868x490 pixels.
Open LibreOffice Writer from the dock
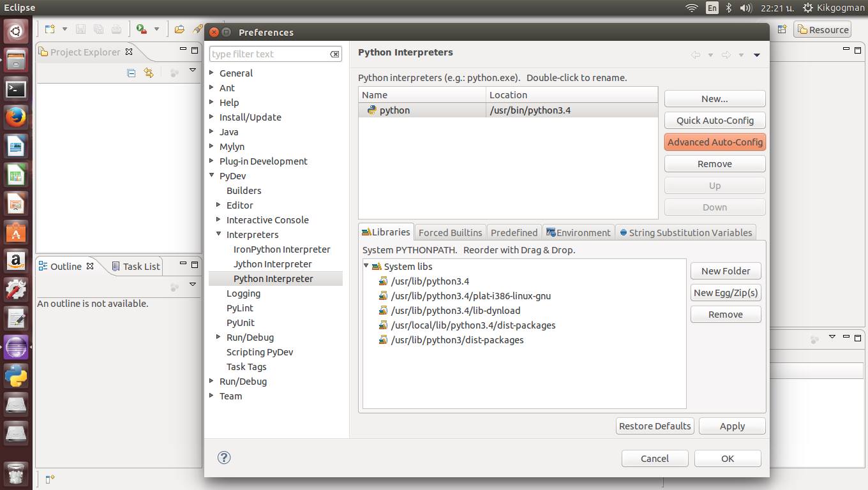click(x=16, y=147)
